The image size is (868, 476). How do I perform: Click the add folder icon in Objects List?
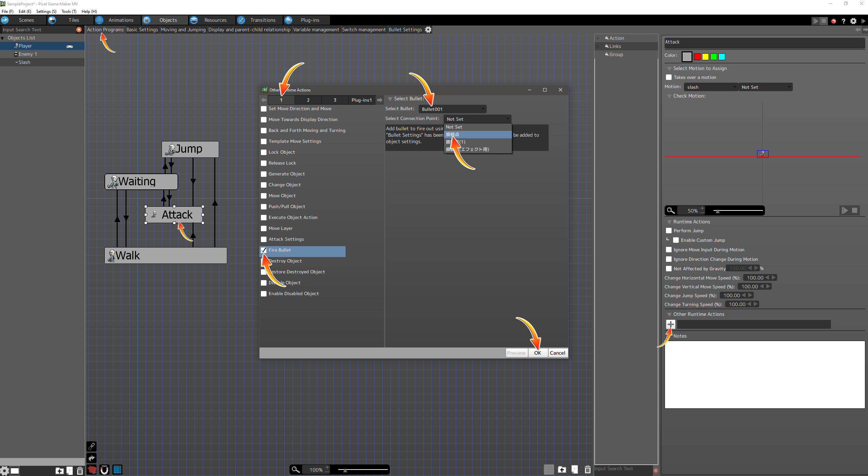point(60,471)
